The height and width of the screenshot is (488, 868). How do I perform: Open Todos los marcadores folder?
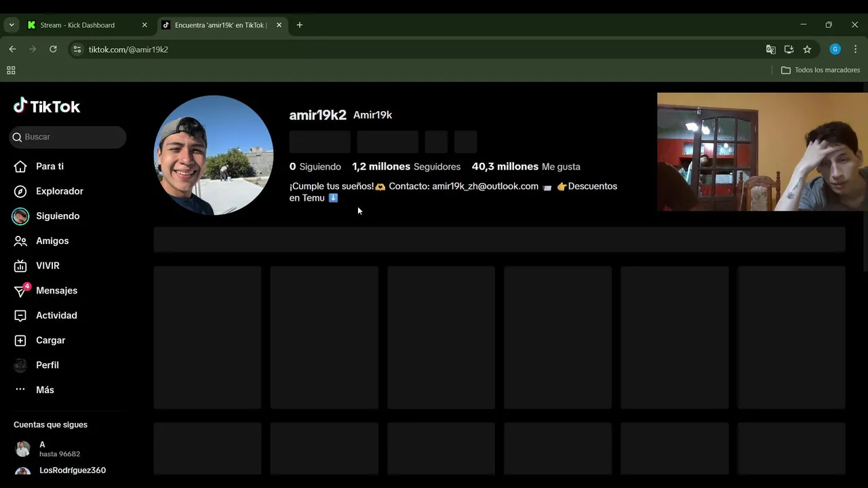tap(821, 70)
